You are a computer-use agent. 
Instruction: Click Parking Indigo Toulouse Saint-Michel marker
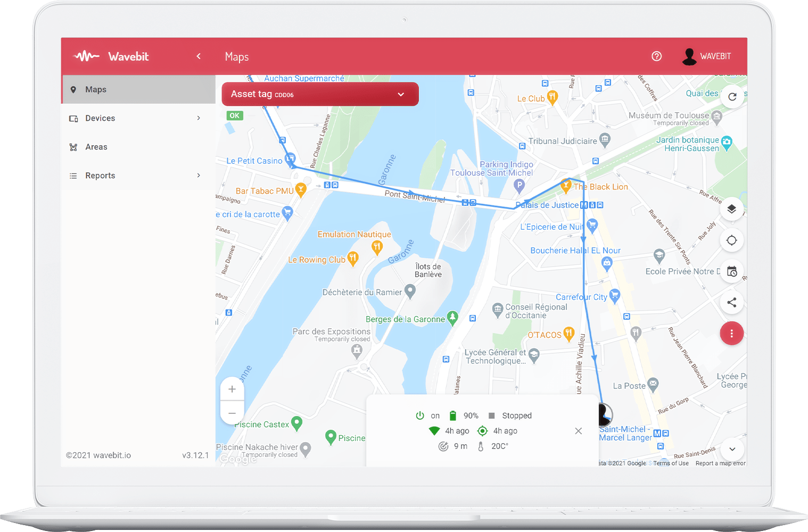click(x=519, y=186)
